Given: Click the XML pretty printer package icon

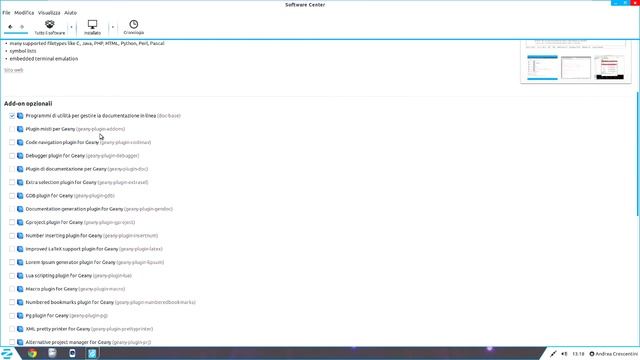Looking at the screenshot, I should coord(20,329).
